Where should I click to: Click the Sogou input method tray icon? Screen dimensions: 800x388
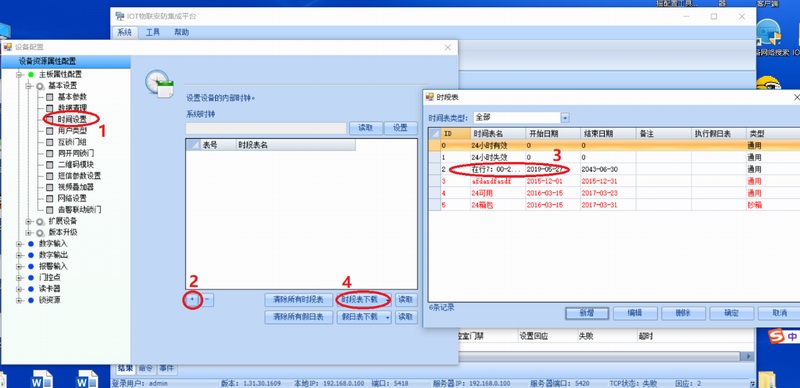[777, 336]
